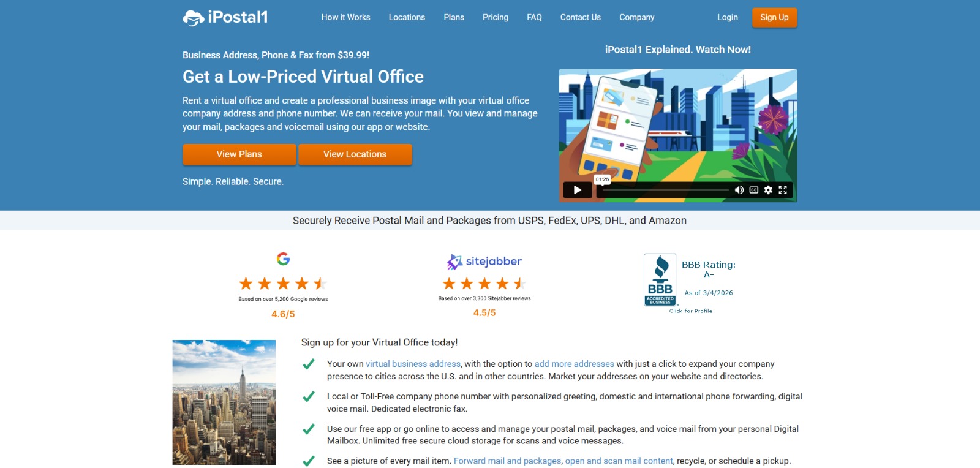Open the Company menu item
The width and height of the screenshot is (980, 468).
tap(637, 17)
